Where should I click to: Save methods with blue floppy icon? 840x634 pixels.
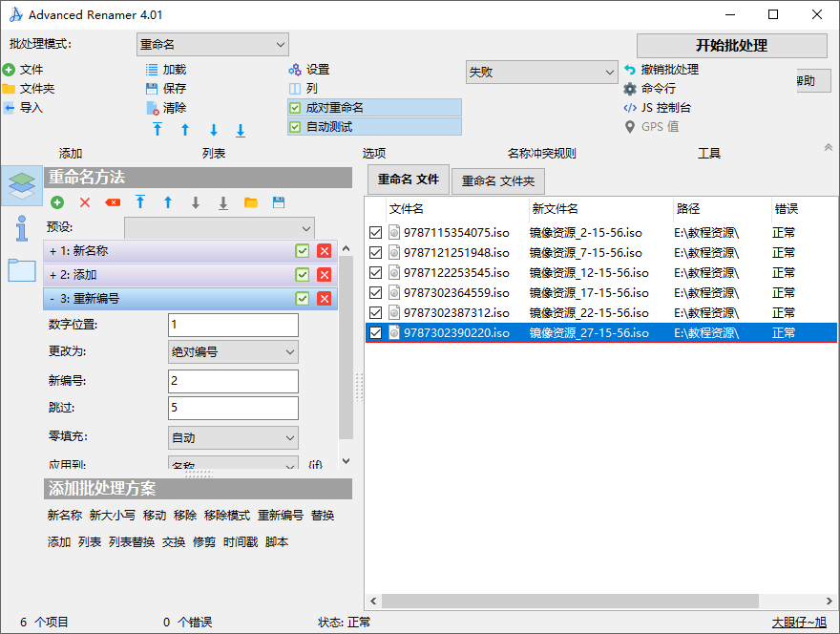coord(279,202)
